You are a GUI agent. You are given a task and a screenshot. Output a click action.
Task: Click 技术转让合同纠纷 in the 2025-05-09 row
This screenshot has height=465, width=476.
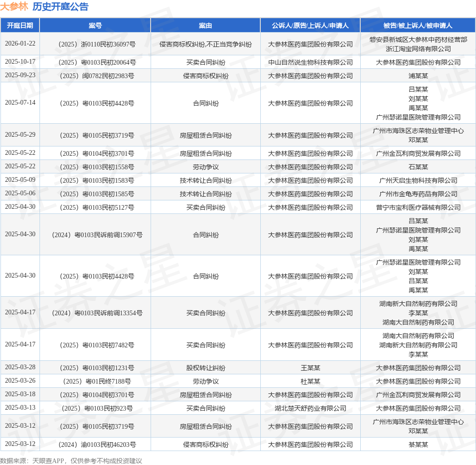(x=205, y=180)
